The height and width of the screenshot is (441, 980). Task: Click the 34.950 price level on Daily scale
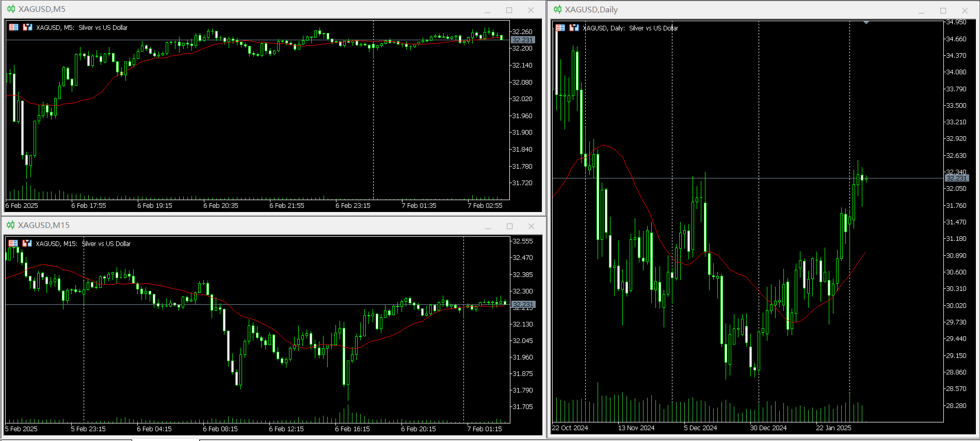[956, 22]
